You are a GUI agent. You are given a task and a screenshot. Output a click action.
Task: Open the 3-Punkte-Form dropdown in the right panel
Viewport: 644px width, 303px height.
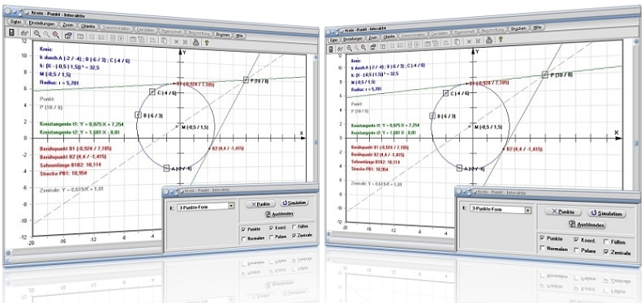tap(527, 210)
